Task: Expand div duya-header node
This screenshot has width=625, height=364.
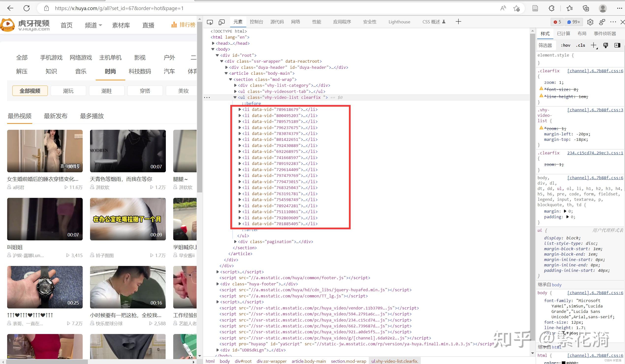Action: (226, 67)
